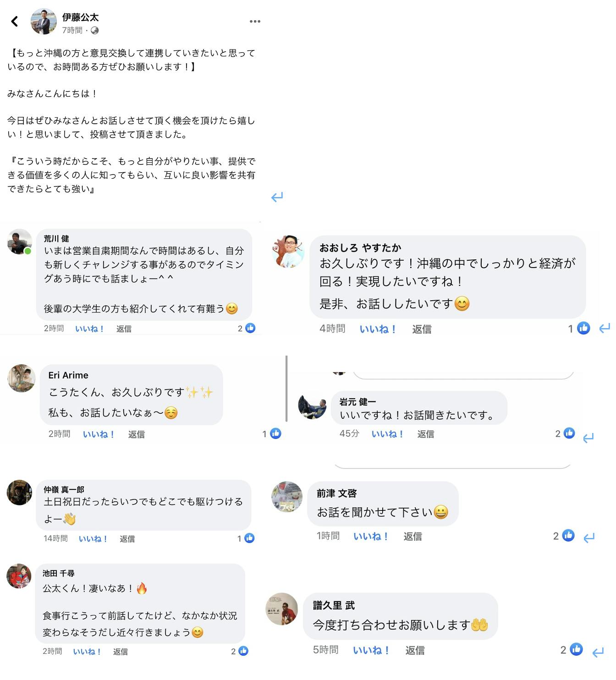Click thumbs-up reaction icon on Eri Arime's comment
Viewport: 616px width, 680px height.
click(275, 433)
